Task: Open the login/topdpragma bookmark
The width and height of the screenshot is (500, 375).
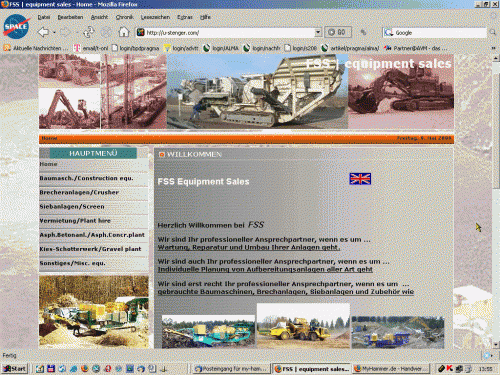Action: (135, 48)
